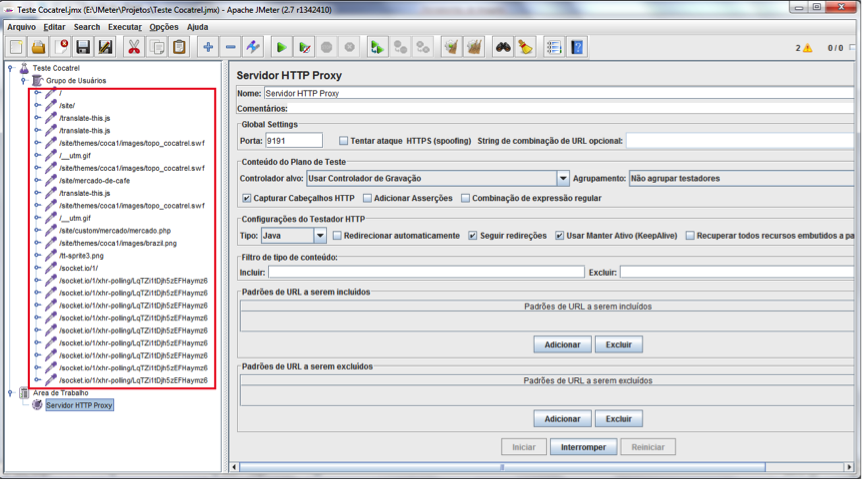
Task: Toggle Combinação de expressão regular checkbox
Action: point(466,198)
